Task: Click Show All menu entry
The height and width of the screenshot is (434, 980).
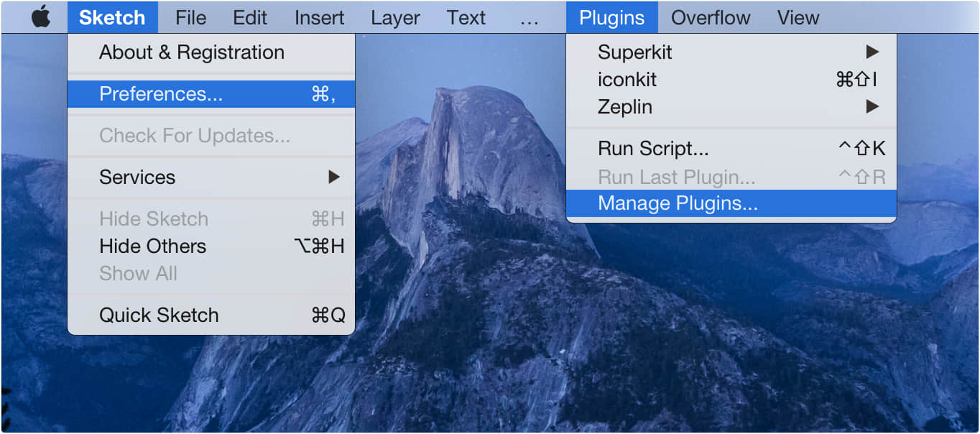Action: [x=211, y=274]
